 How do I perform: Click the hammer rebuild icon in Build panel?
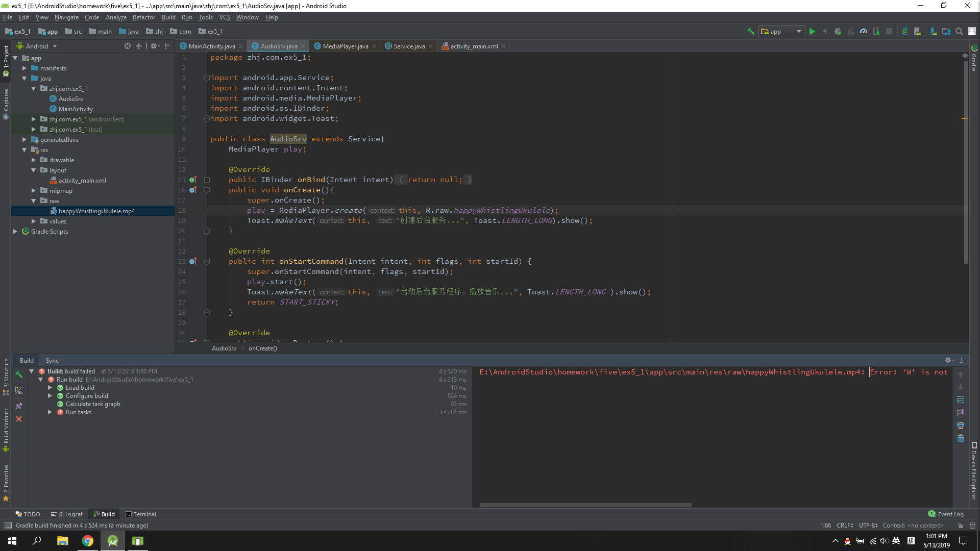pyautogui.click(x=19, y=374)
